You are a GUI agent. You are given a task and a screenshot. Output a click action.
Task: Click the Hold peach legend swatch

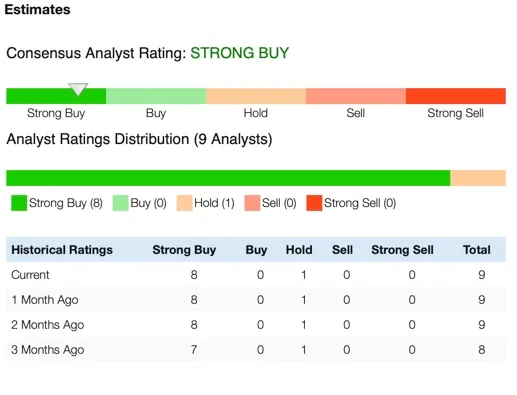(184, 203)
